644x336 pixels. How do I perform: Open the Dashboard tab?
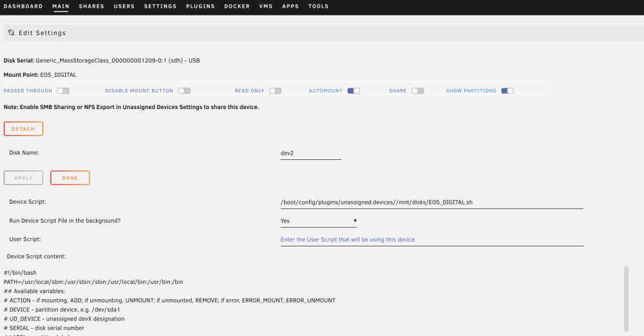[23, 6]
